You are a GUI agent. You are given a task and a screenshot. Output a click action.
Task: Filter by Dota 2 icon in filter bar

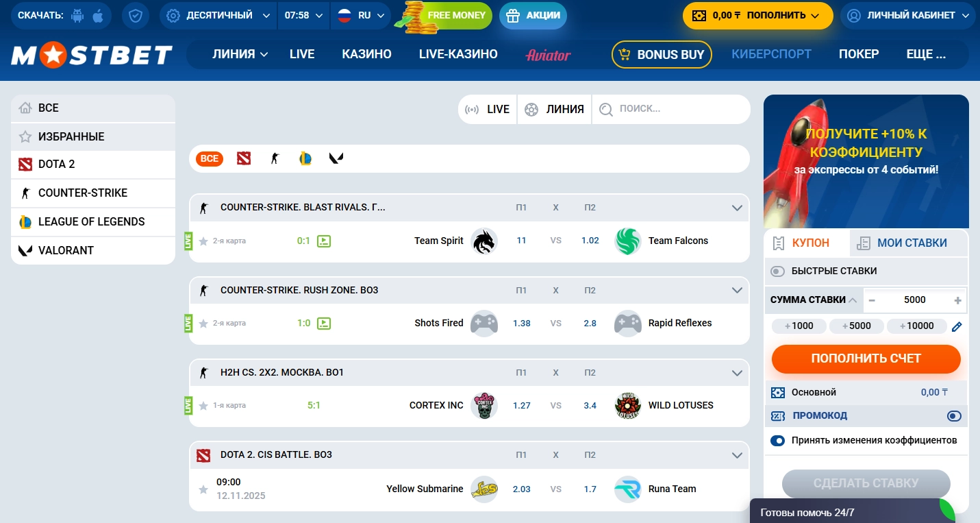244,158
